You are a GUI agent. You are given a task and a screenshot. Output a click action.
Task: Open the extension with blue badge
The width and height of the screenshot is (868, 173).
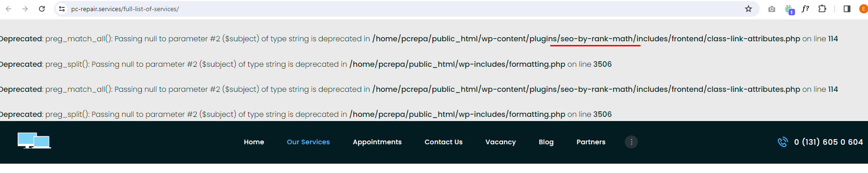pos(789,9)
